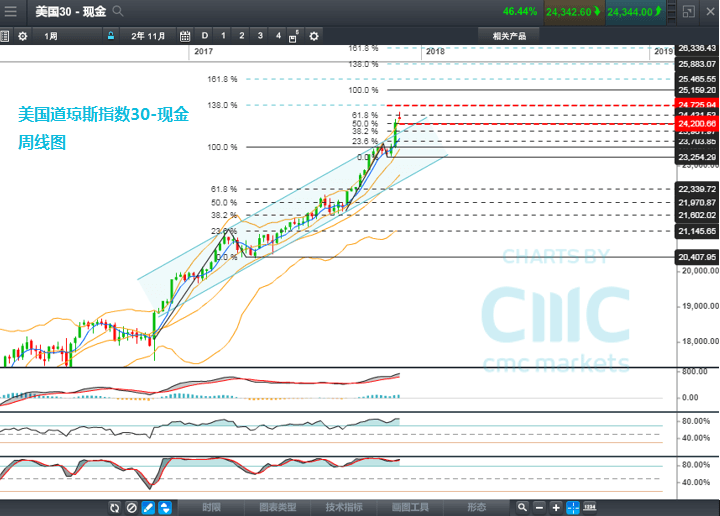The image size is (720, 516).
Task: Open the calendar date picker
Action: (185, 36)
